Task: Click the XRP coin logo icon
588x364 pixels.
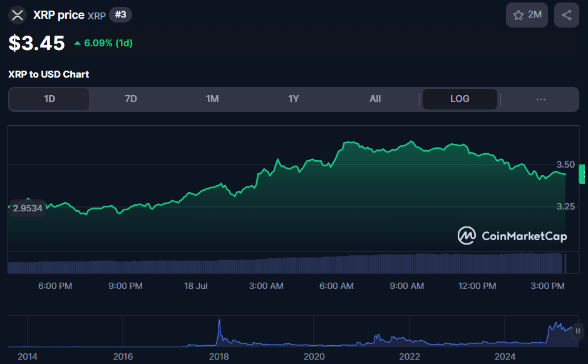Action: (x=18, y=16)
